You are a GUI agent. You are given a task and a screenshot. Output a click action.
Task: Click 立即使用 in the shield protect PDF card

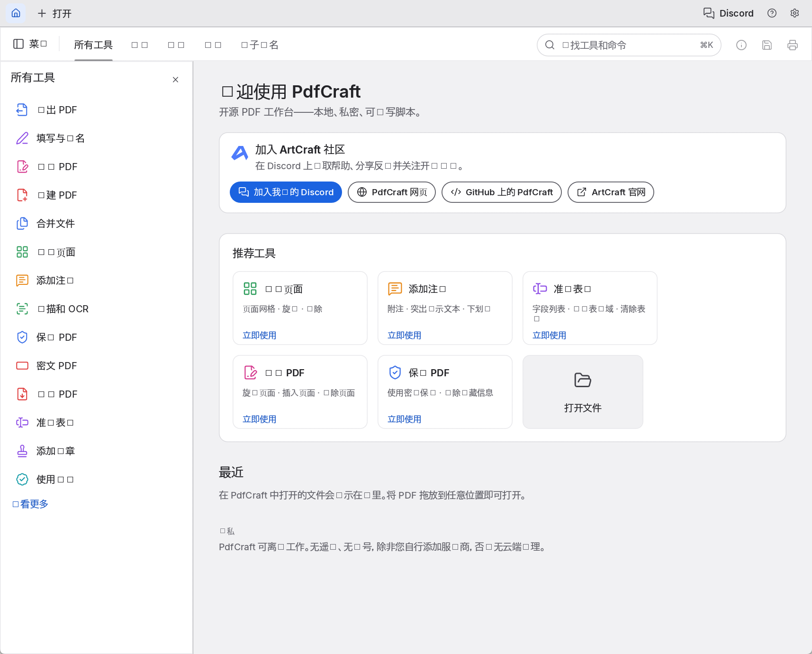pos(405,419)
